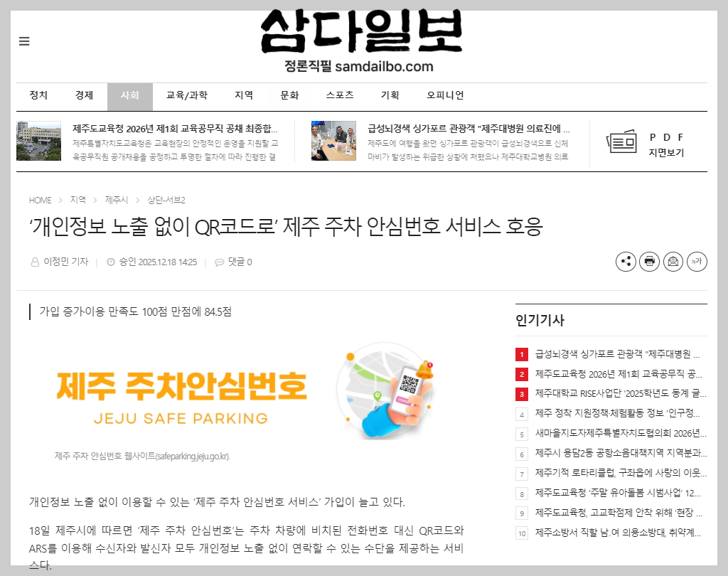The image size is (728, 576).
Task: Open the 교육/과학 menu
Action: point(187,95)
